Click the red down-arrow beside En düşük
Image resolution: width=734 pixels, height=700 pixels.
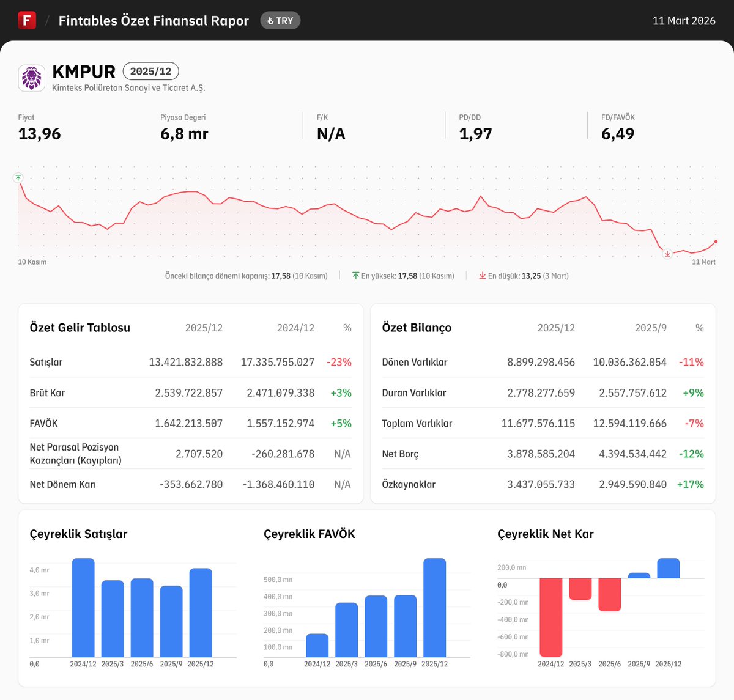pyautogui.click(x=483, y=276)
